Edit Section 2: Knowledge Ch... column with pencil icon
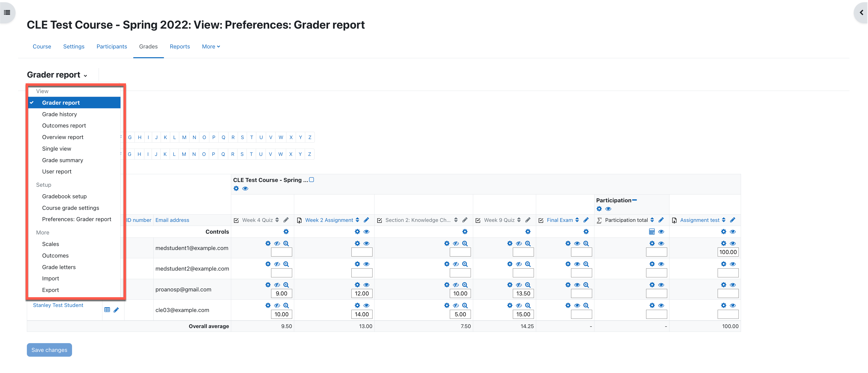868x373 pixels. [x=465, y=220]
